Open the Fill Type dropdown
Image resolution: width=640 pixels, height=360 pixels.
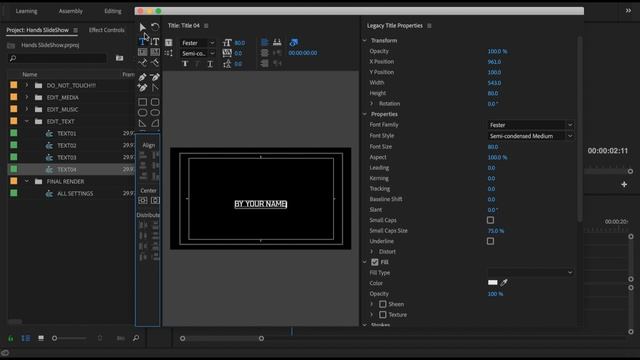pyautogui.click(x=531, y=272)
